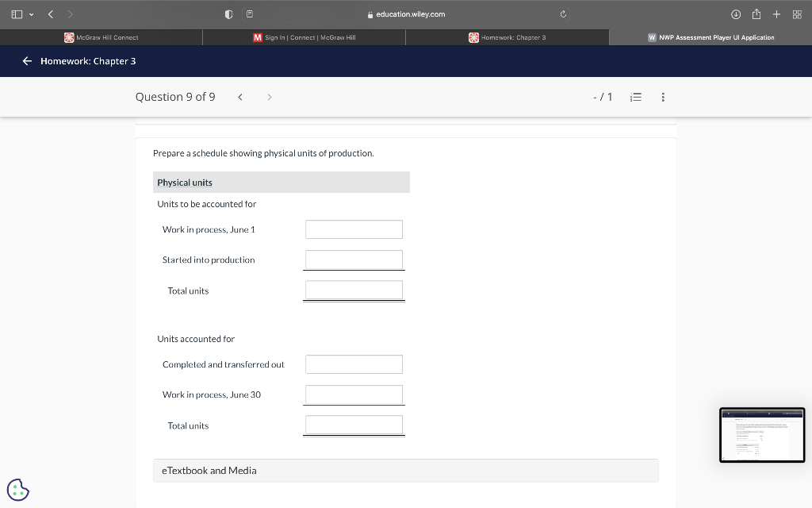Select the Prepare a schedule instruction text
Image resolution: width=812 pixels, height=508 pixels.
click(x=263, y=153)
